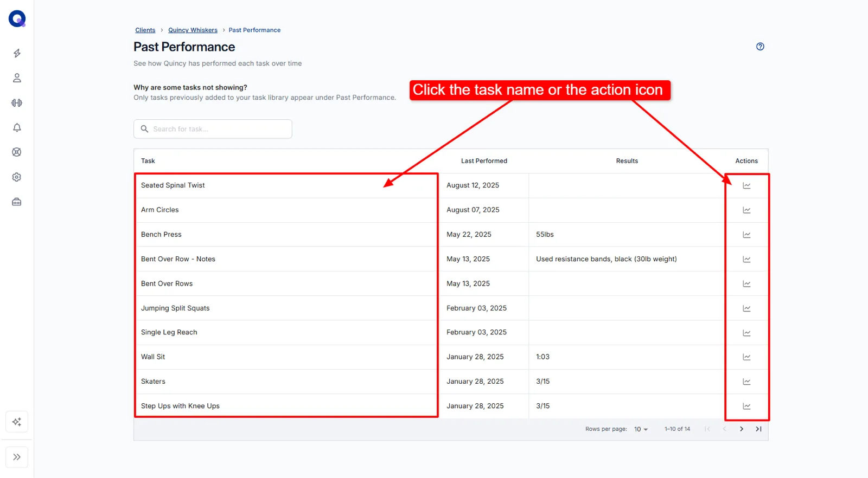Click the resistance bands result text
The width and height of the screenshot is (868, 478).
pos(606,259)
